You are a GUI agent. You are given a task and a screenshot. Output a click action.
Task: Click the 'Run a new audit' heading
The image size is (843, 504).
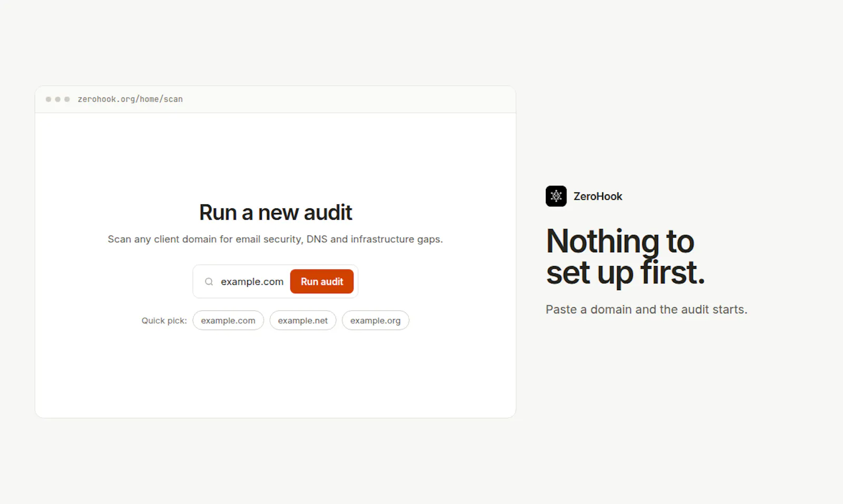(276, 213)
